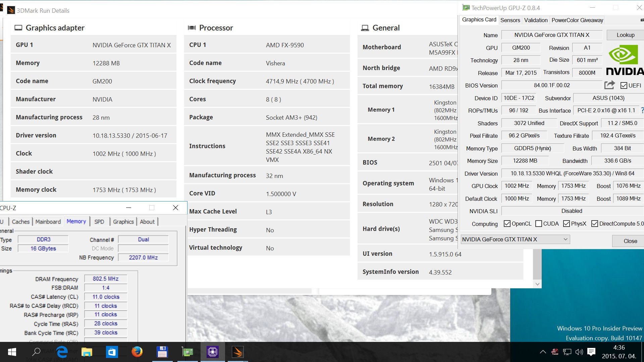Click the GPU-Z title bar icon
The width and height of the screenshot is (644, 362).
(x=466, y=8)
